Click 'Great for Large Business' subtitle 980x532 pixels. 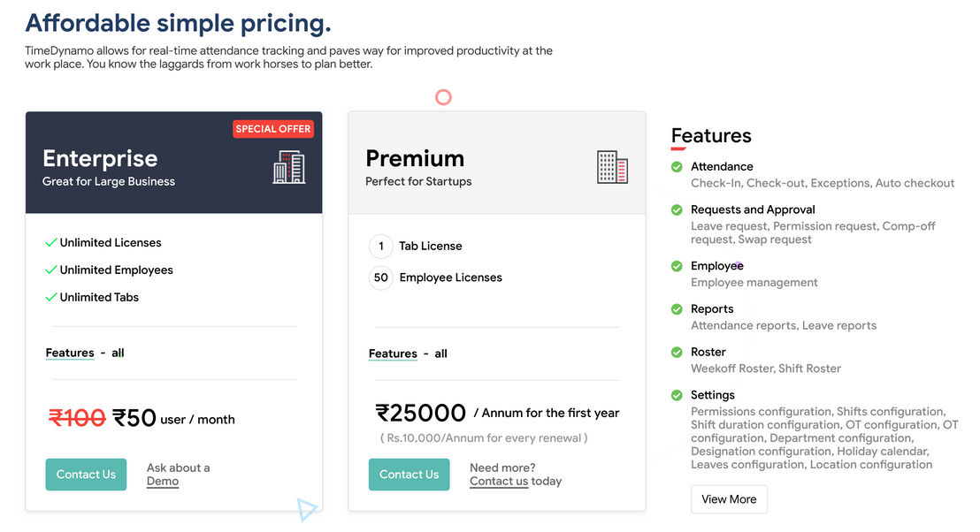109,182
